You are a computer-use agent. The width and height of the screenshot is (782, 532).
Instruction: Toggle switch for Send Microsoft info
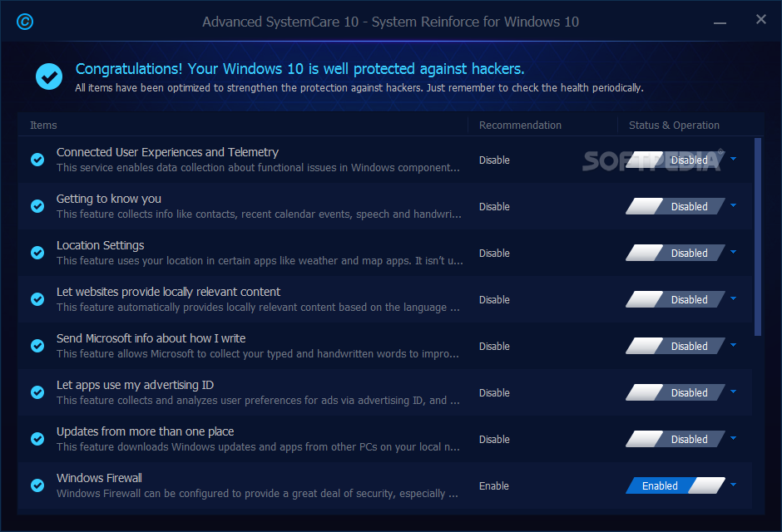(x=676, y=346)
